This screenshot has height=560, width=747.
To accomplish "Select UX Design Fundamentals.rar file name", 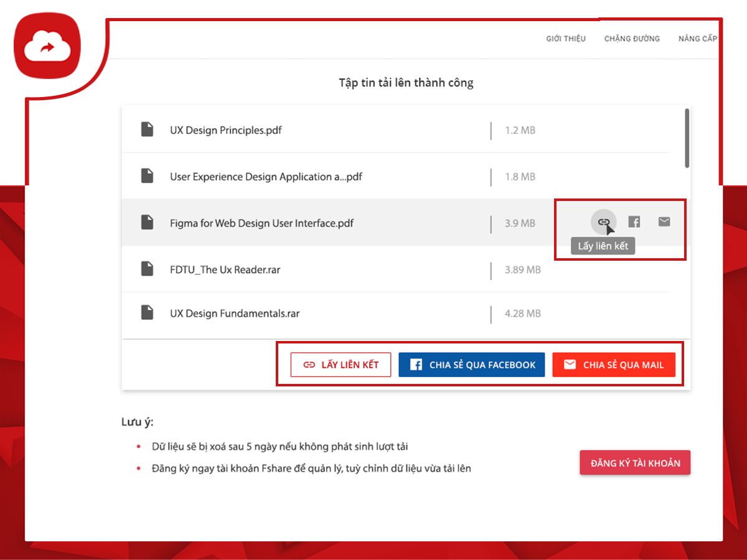I will point(235,314).
